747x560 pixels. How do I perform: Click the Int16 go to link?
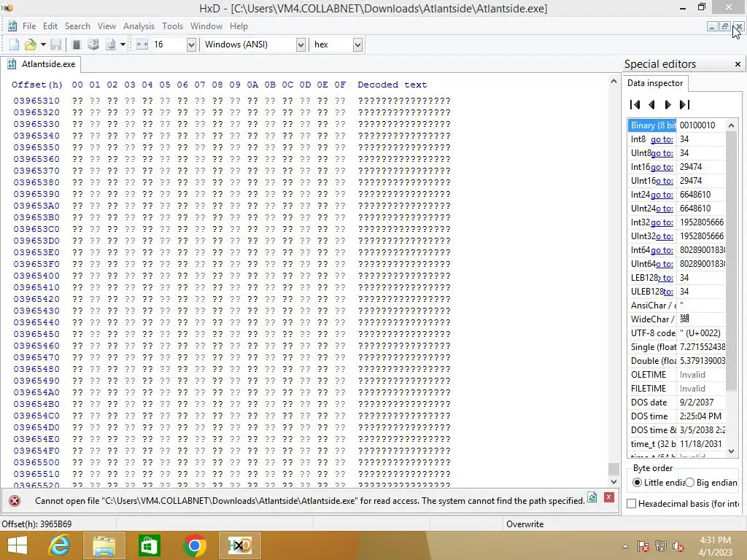[662, 167]
